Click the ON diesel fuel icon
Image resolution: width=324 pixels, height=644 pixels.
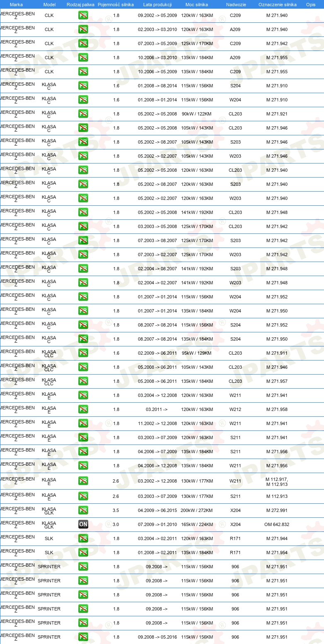[83, 524]
